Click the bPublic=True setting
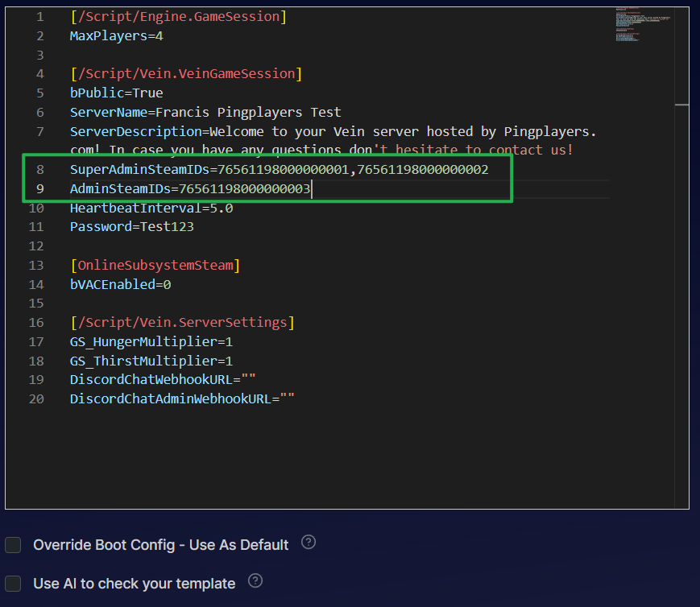The image size is (700, 607). pyautogui.click(x=116, y=93)
